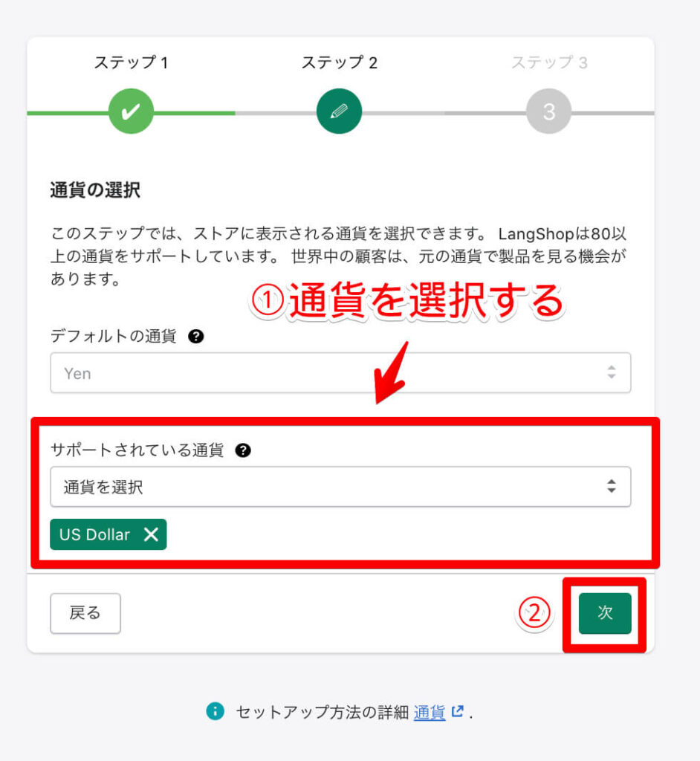
Task: Select the ステップ 2 label
Action: 340,62
